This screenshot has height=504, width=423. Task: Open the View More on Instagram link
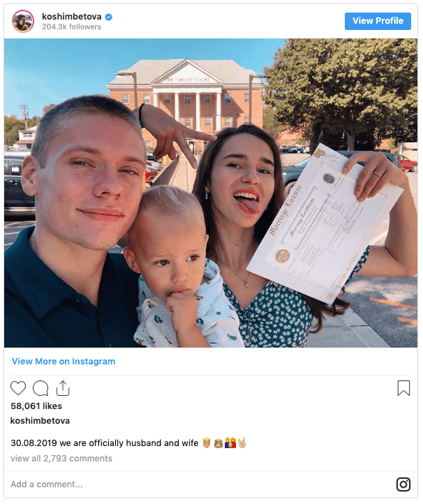[x=64, y=362]
